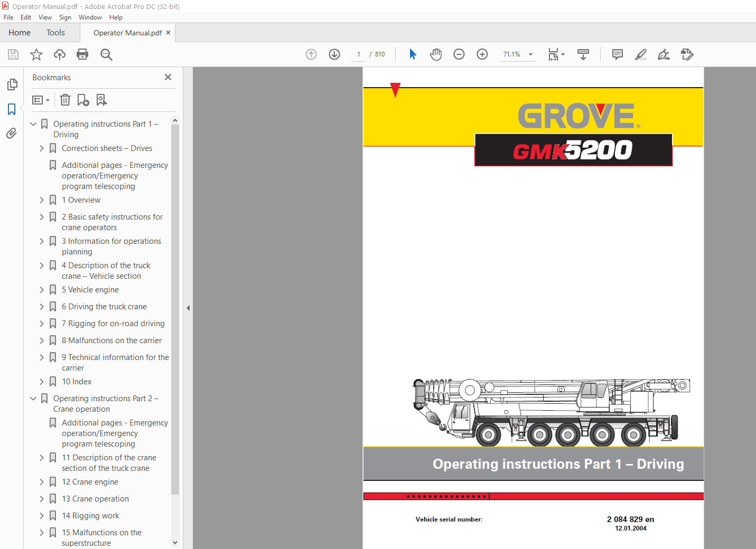Add a new bookmark icon
The width and height of the screenshot is (756, 549).
point(83,100)
